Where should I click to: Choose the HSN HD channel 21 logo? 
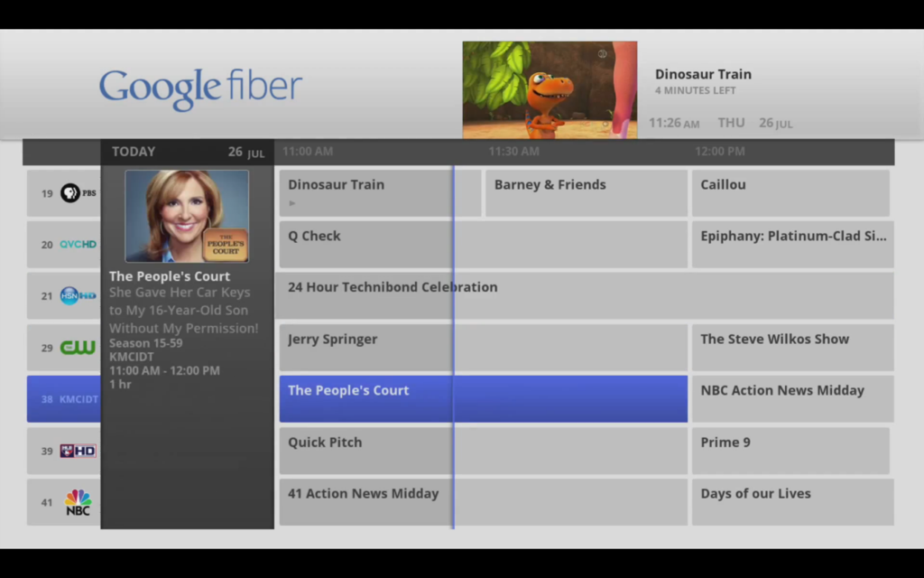tap(78, 295)
